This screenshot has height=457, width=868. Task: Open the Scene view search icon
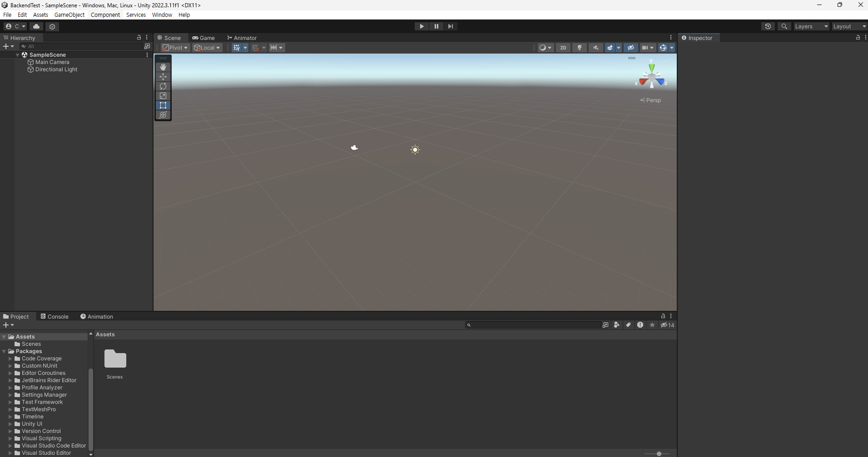click(x=784, y=26)
